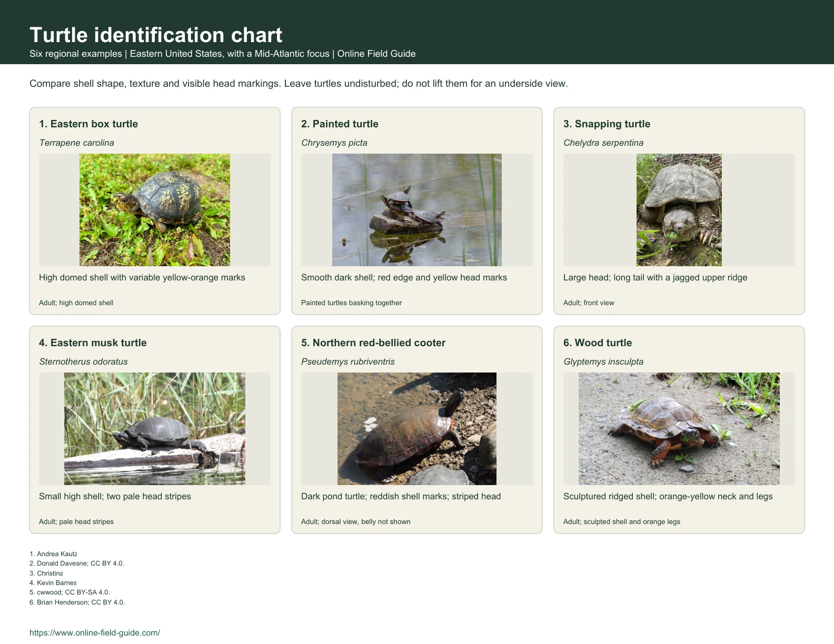The image size is (834, 644).
Task: Click the Wood turtle photo
Action: (x=679, y=429)
